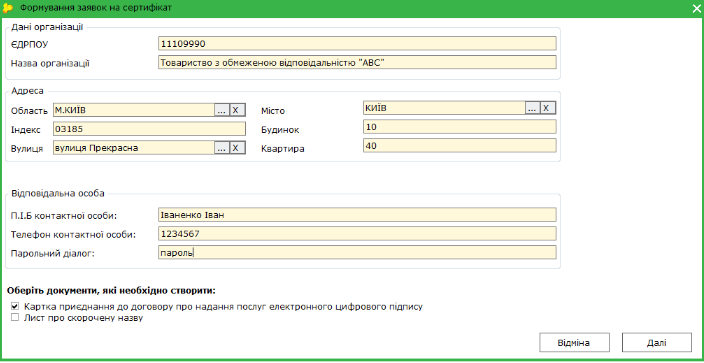Screen dimensions: 704x363
Task: Click the ЄДРПОУ label text
Action: coord(29,44)
